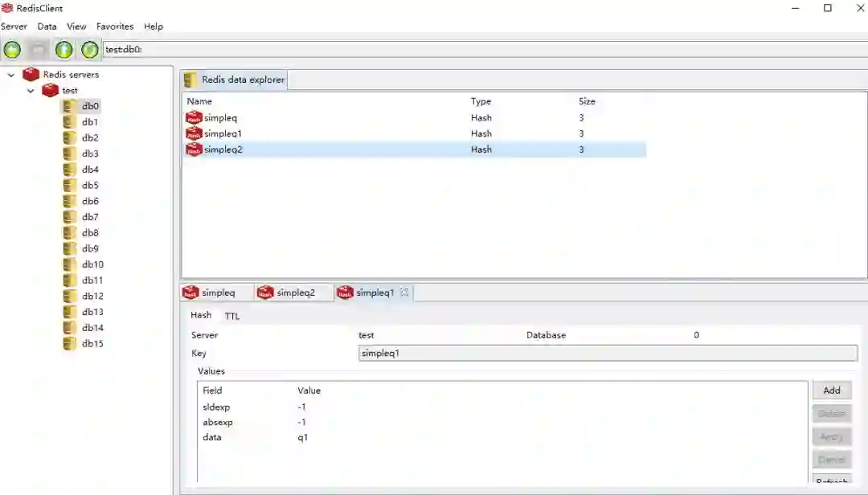The height and width of the screenshot is (495, 868).
Task: Click the Field column header in Values
Action: coord(212,391)
